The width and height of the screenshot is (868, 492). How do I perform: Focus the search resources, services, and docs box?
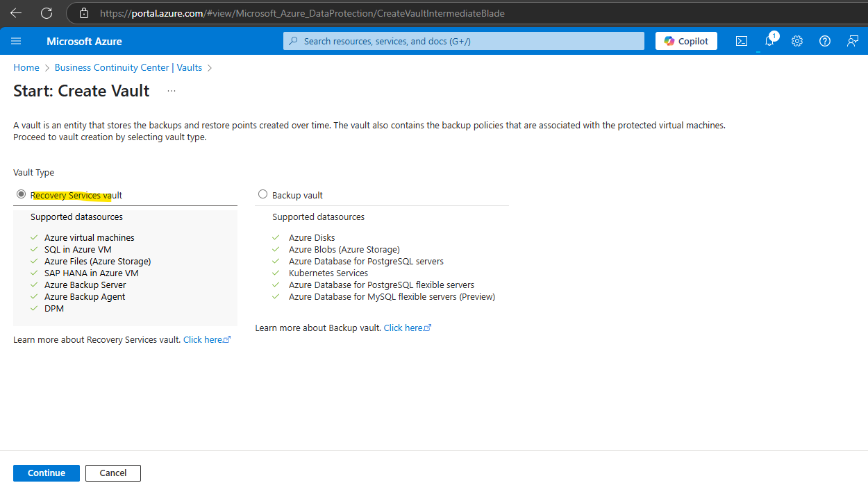pyautogui.click(x=464, y=41)
